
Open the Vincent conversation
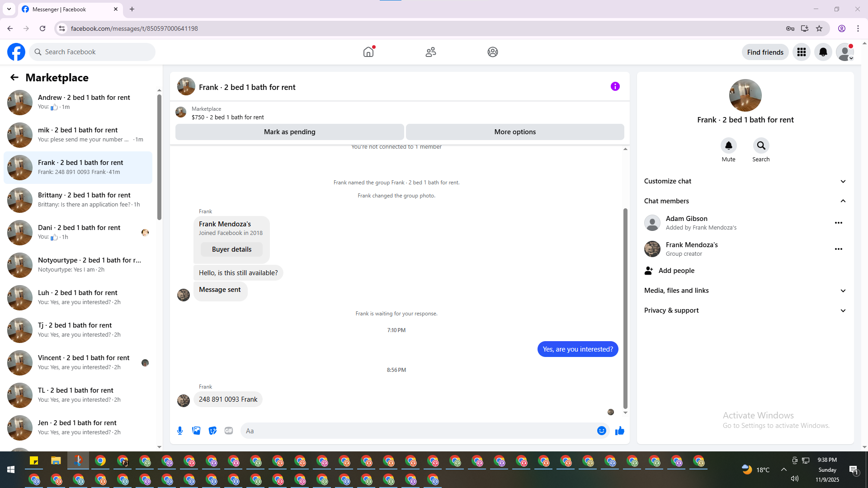click(x=78, y=363)
